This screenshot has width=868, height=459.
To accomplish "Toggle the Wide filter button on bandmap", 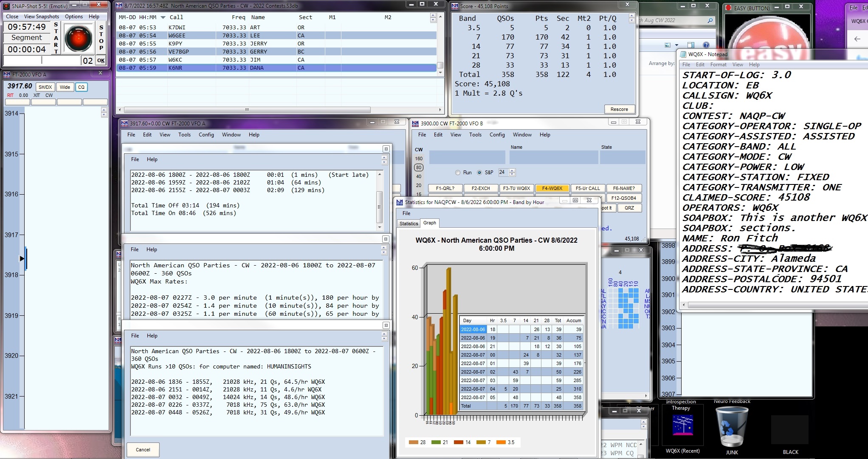I will pos(65,87).
